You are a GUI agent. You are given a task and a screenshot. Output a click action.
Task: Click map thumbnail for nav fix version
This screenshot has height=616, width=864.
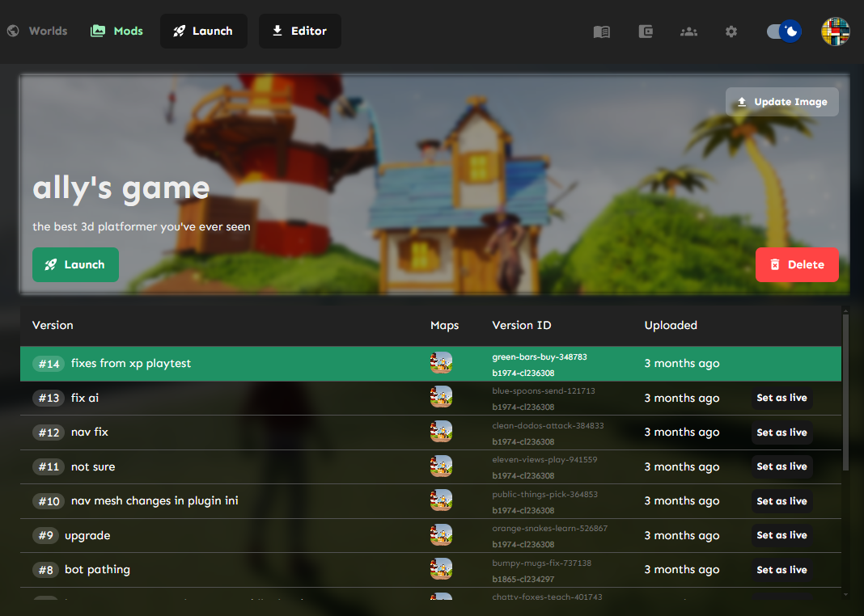(441, 432)
